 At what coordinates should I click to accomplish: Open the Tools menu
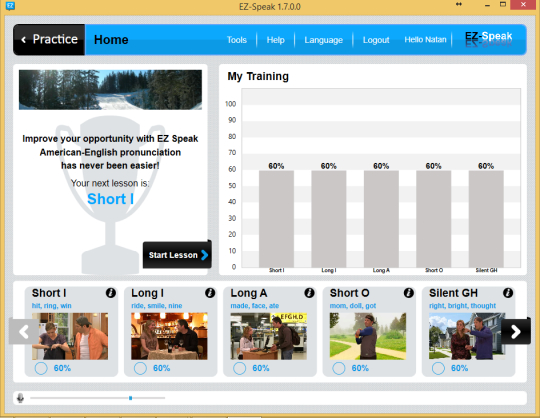[x=237, y=40]
